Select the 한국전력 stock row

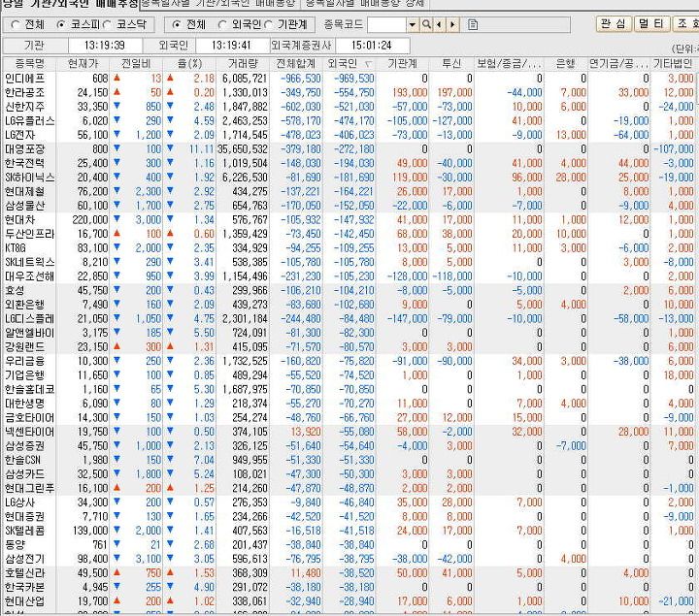coord(349,164)
